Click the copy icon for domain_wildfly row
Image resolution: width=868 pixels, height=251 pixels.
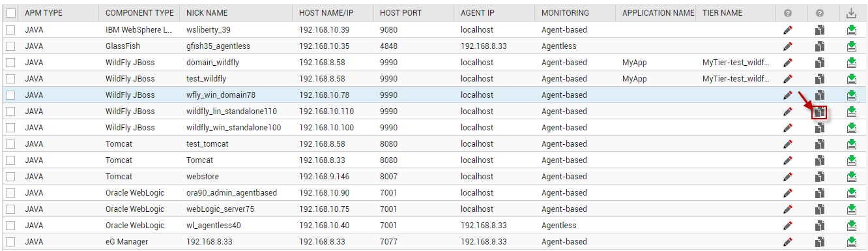pyautogui.click(x=820, y=63)
